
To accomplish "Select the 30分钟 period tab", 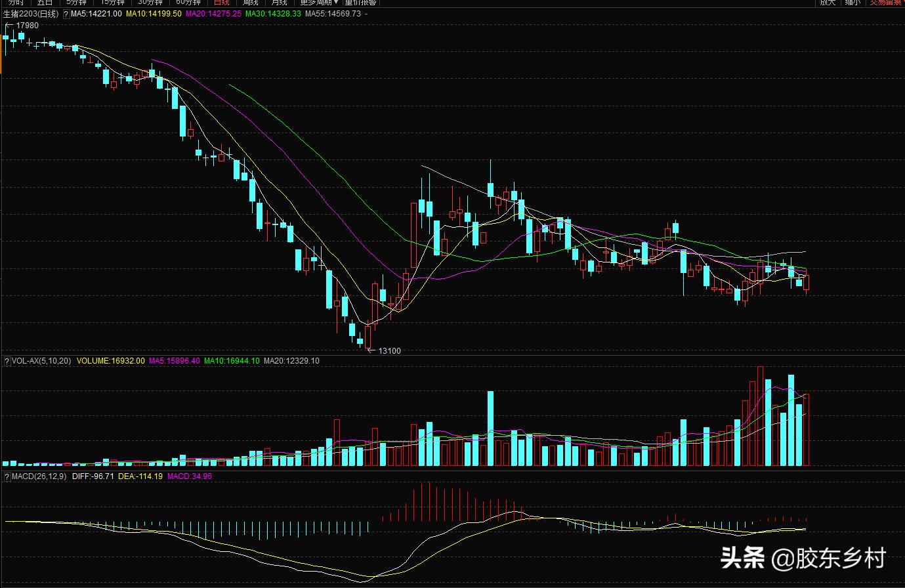I will [x=150, y=3].
